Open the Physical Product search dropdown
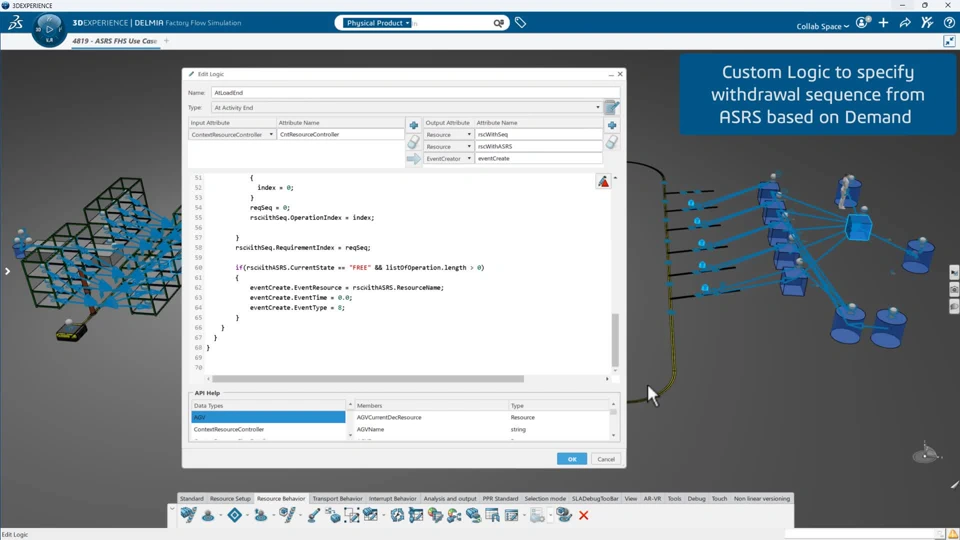960x540 pixels. (x=377, y=23)
